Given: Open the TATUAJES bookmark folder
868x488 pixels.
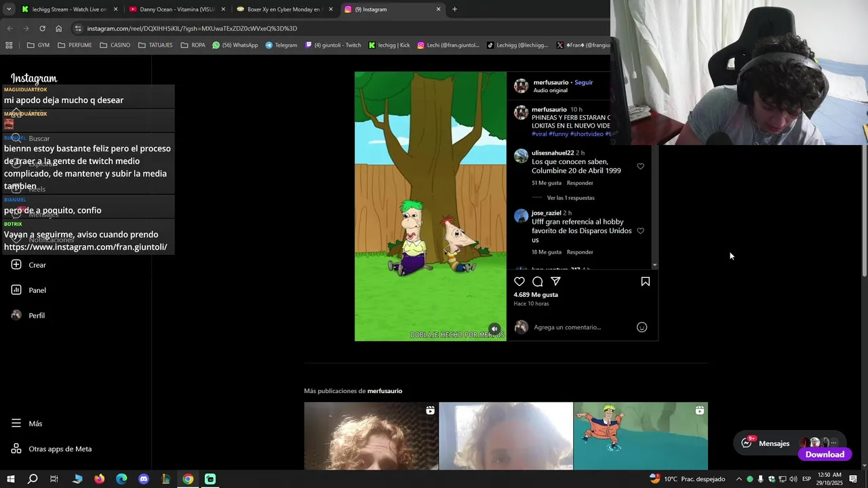Looking at the screenshot, I should click(x=155, y=45).
